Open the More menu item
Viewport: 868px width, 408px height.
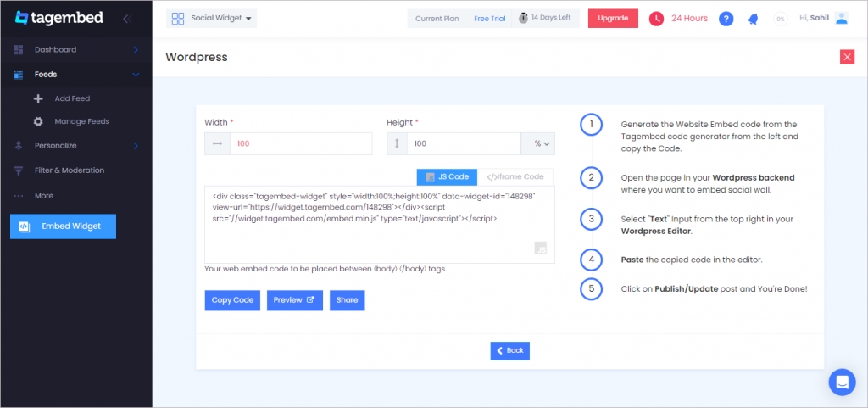[x=44, y=196]
